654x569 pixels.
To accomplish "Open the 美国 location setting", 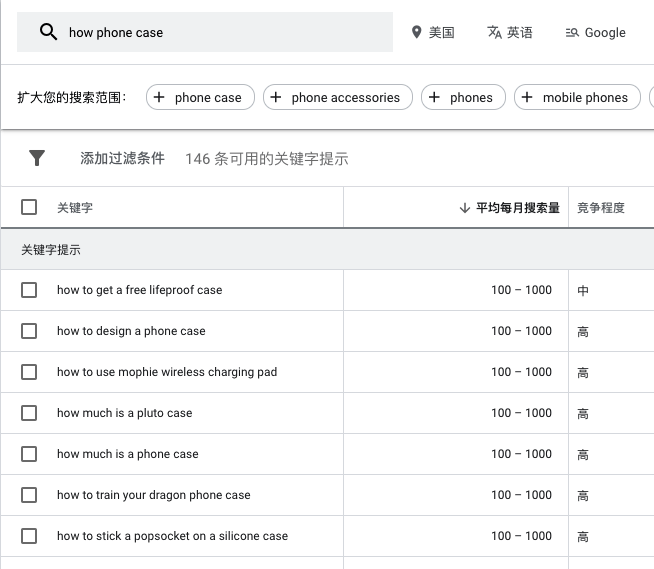I will pos(433,33).
